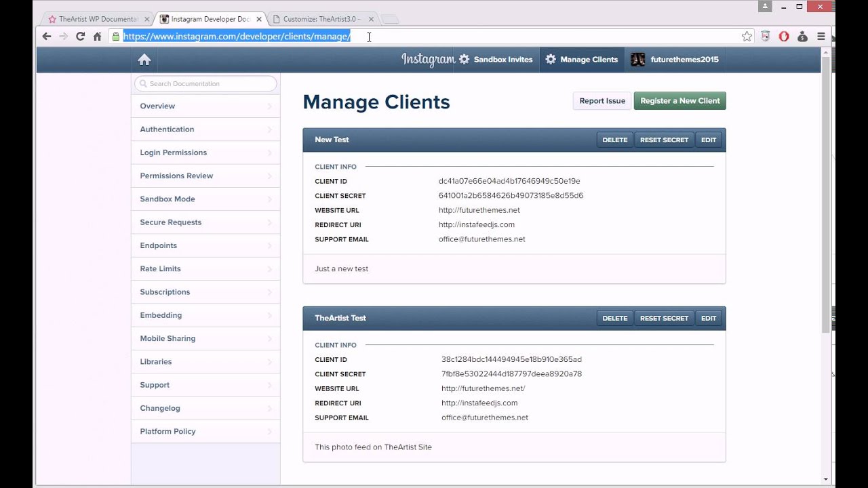Delete the New Test client
The image size is (868, 488).
615,140
